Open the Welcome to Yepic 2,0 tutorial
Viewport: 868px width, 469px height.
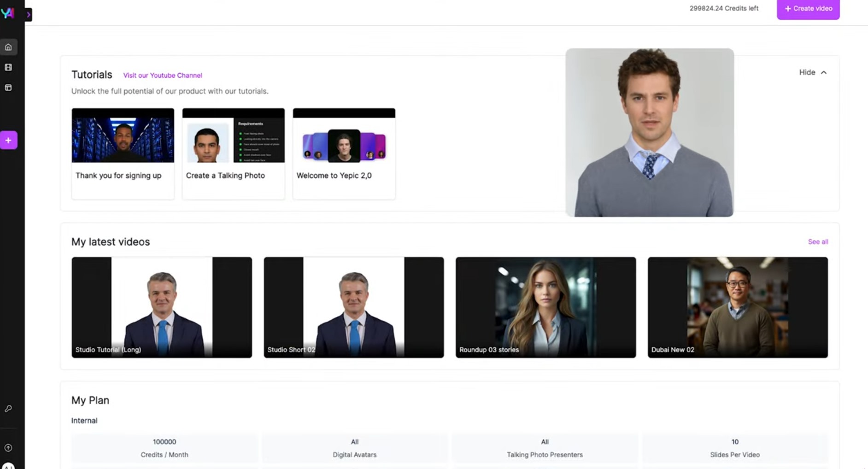tap(344, 153)
